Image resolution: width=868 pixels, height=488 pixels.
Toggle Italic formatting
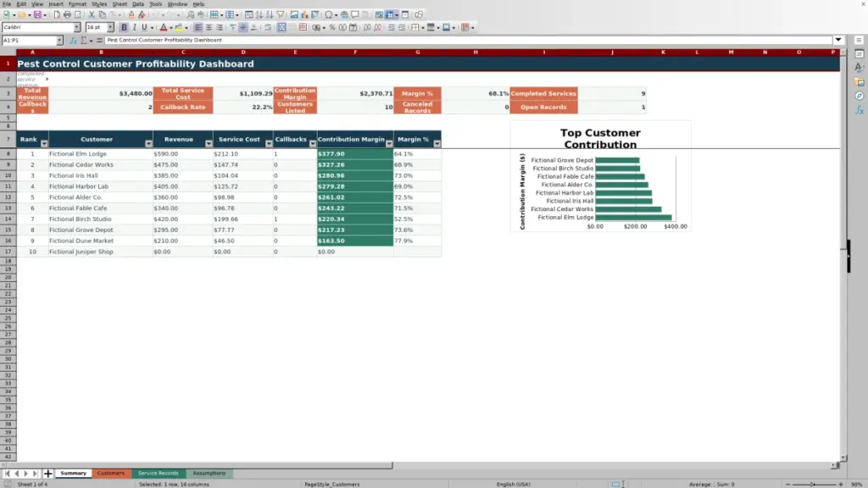135,27
